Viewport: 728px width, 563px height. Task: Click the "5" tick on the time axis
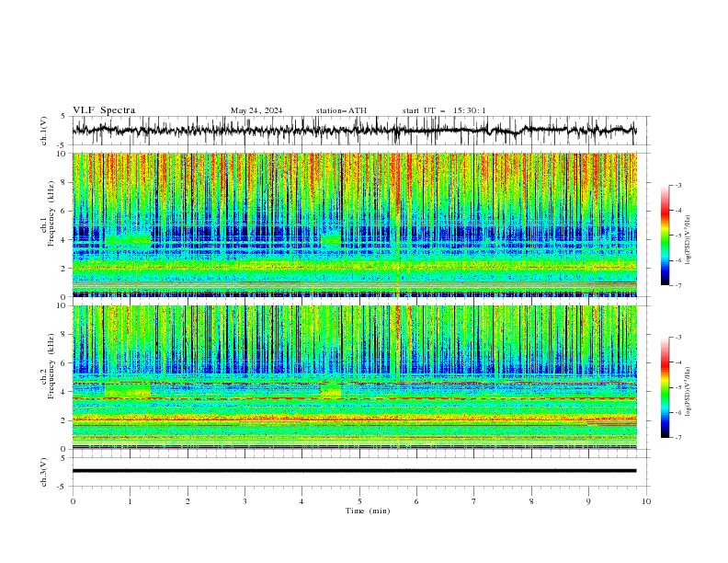(x=359, y=501)
